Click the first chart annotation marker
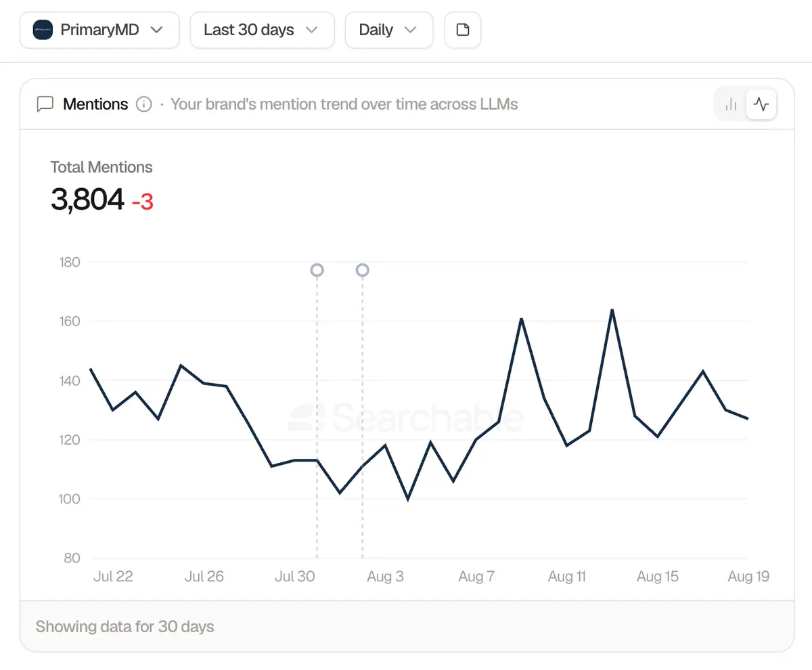Viewport: 812px width, 670px height. (x=317, y=270)
